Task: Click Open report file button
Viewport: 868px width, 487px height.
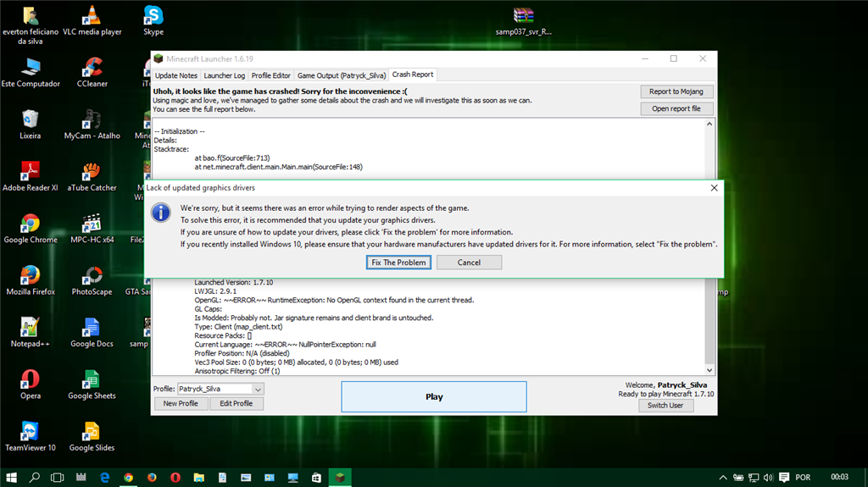Action: pos(676,108)
